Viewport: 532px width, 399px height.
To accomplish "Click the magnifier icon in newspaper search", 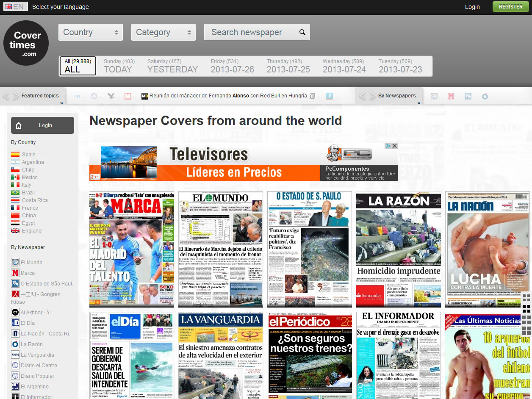I will click(302, 32).
